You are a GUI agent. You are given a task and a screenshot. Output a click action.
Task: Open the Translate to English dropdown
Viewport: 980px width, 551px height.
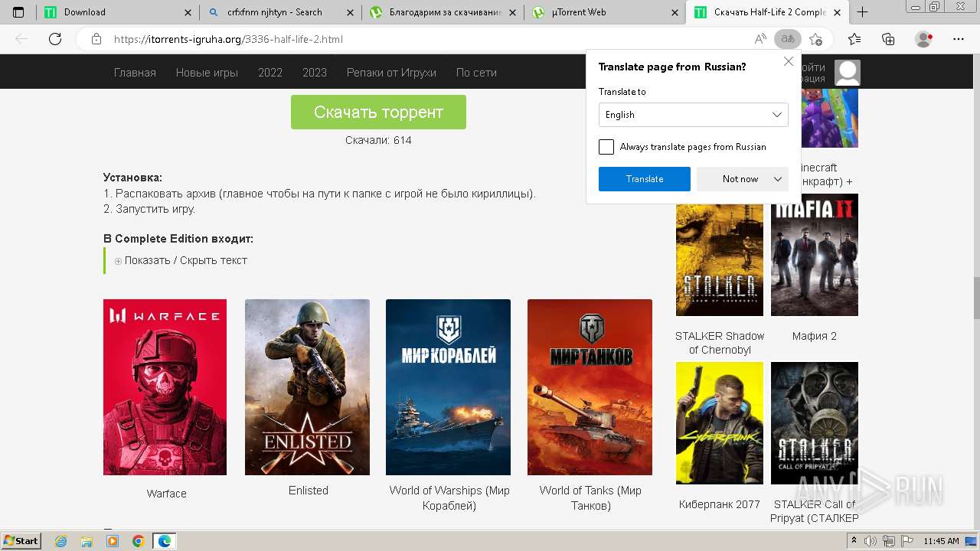pos(694,115)
